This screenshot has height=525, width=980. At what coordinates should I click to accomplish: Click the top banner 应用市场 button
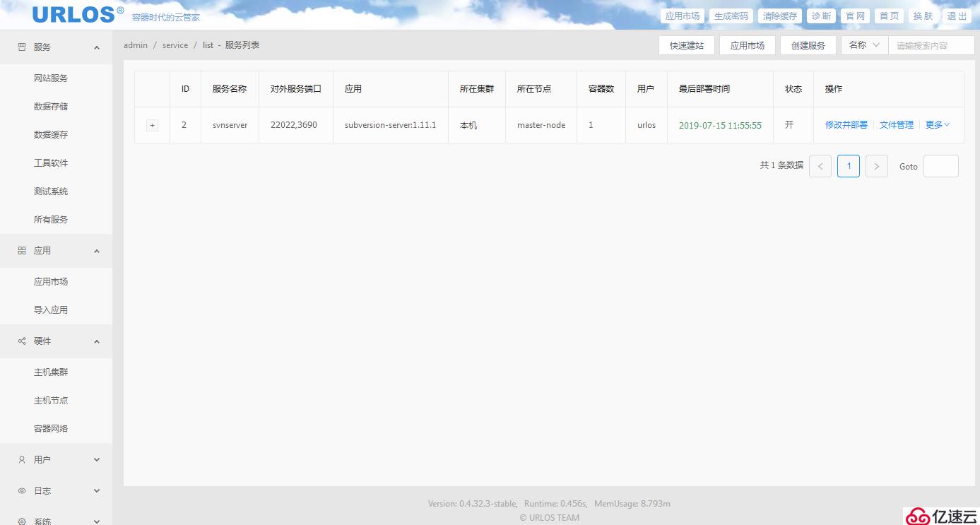(683, 16)
